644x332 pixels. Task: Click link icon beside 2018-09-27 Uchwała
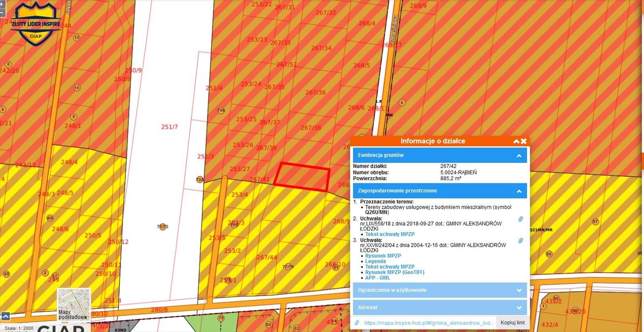pos(520,219)
